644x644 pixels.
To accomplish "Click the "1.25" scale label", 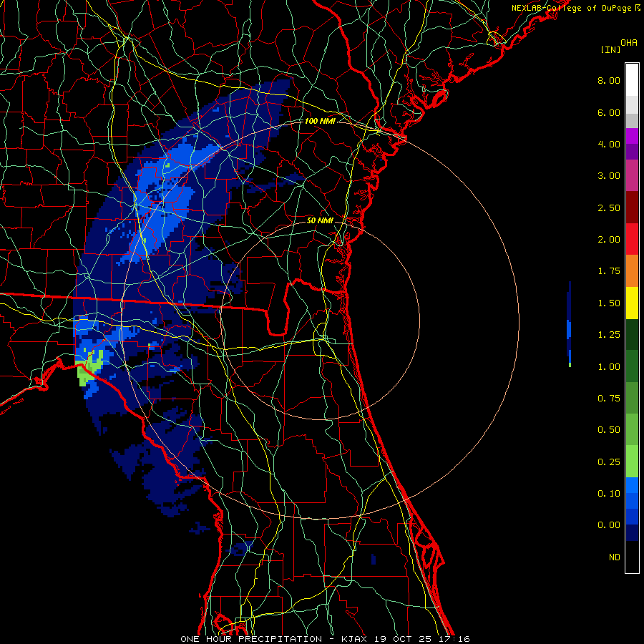I will tap(609, 335).
